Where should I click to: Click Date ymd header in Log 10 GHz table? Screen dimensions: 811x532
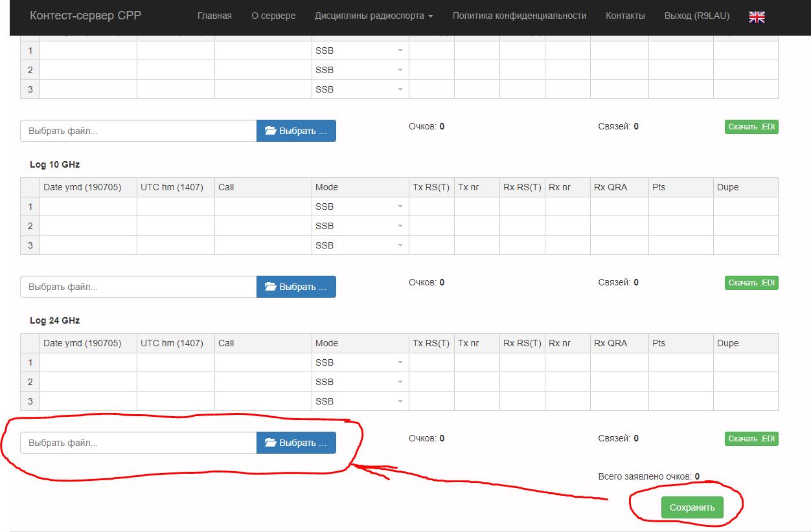[89, 187]
